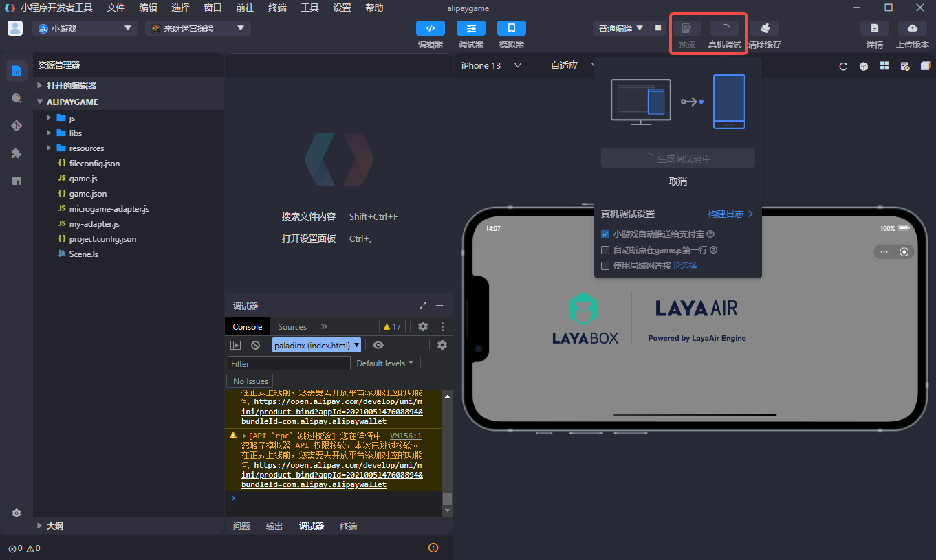
Task: Open the iPhone 13 device dropdown
Action: click(491, 66)
